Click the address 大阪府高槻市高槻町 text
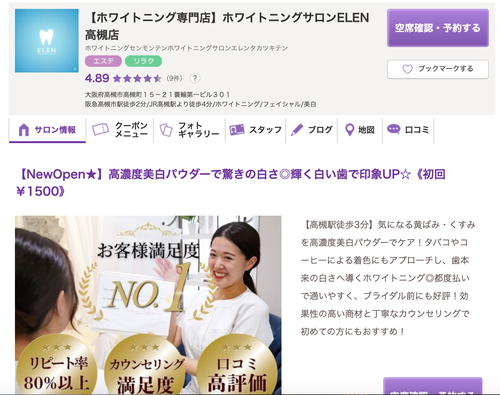Viewport: 500px width, 395px height. pos(157,94)
